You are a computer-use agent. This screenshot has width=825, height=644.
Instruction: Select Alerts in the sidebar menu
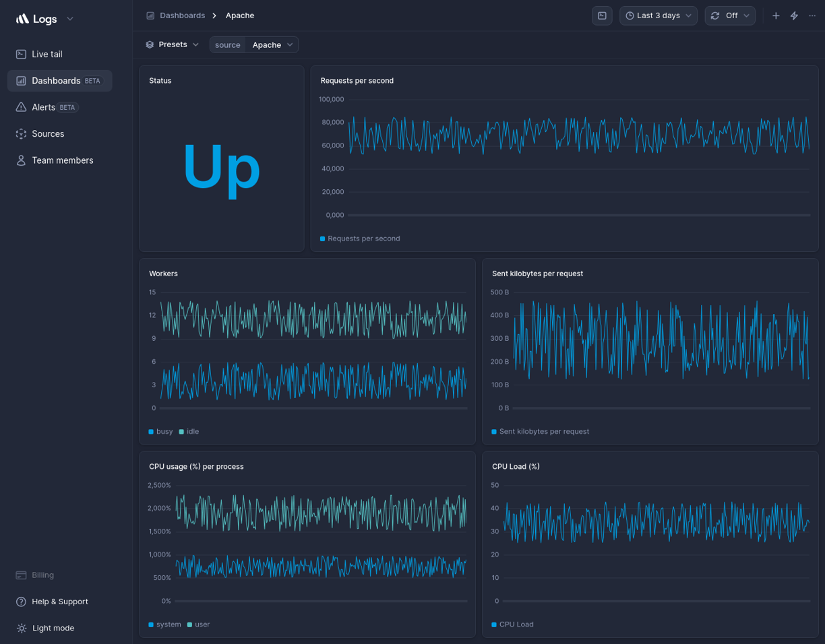(42, 107)
